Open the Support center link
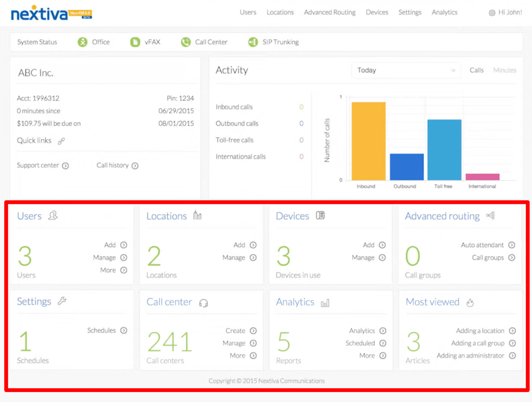The image size is (532, 402). [43, 166]
